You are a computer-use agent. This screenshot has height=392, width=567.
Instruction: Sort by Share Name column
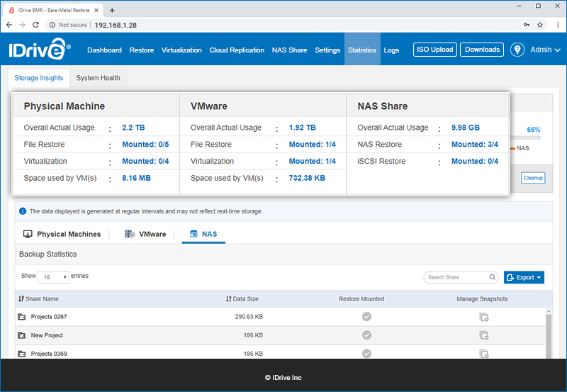38,298
